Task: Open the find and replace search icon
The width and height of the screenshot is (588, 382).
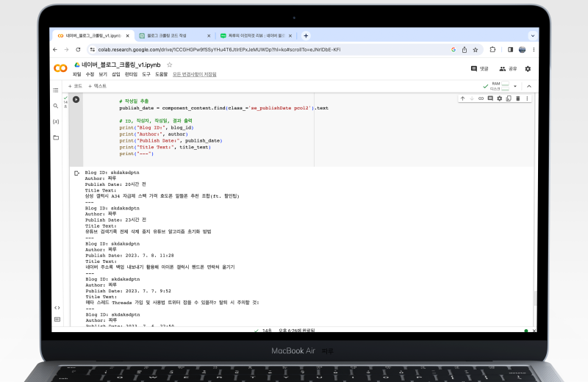Action: (x=56, y=106)
